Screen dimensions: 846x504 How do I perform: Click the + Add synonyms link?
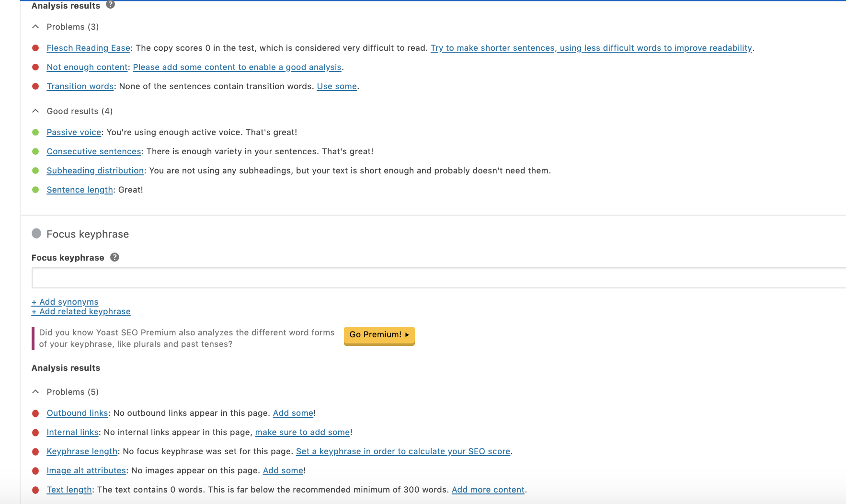click(65, 302)
